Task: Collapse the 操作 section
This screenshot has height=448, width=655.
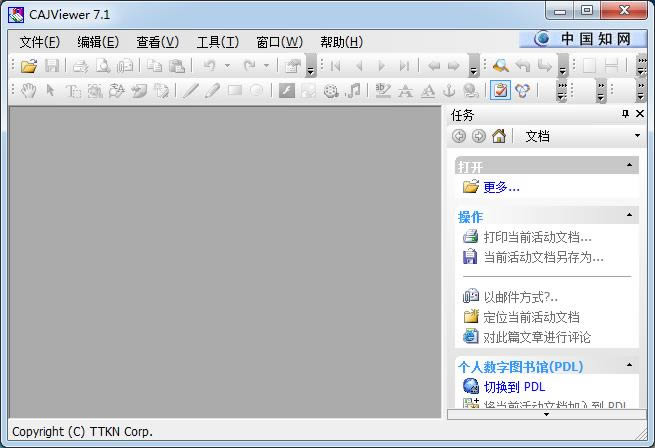Action: coord(630,215)
